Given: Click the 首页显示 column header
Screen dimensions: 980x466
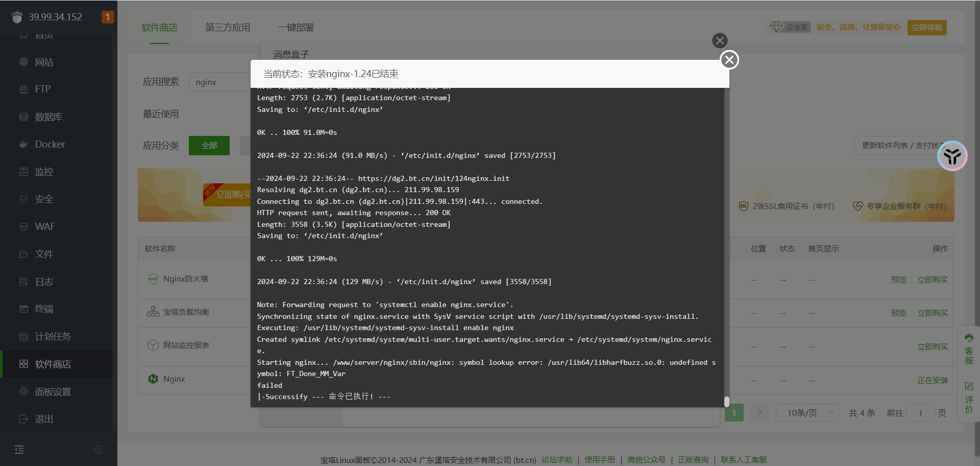Looking at the screenshot, I should tap(823, 249).
